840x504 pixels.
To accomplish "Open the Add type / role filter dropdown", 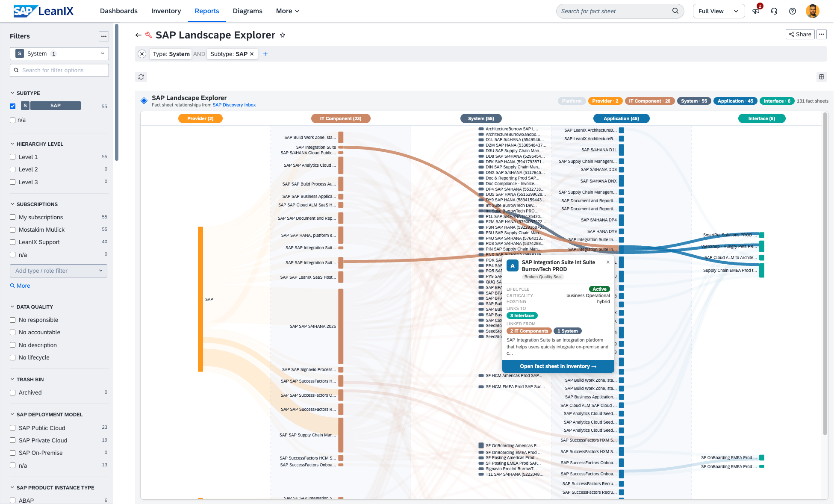I will [59, 271].
